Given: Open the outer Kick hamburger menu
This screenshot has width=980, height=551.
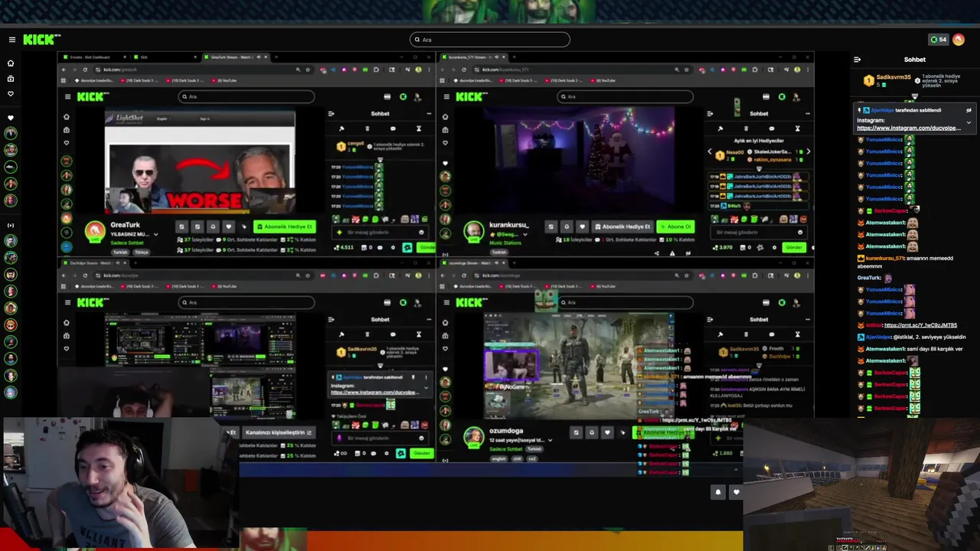Looking at the screenshot, I should click(11, 40).
